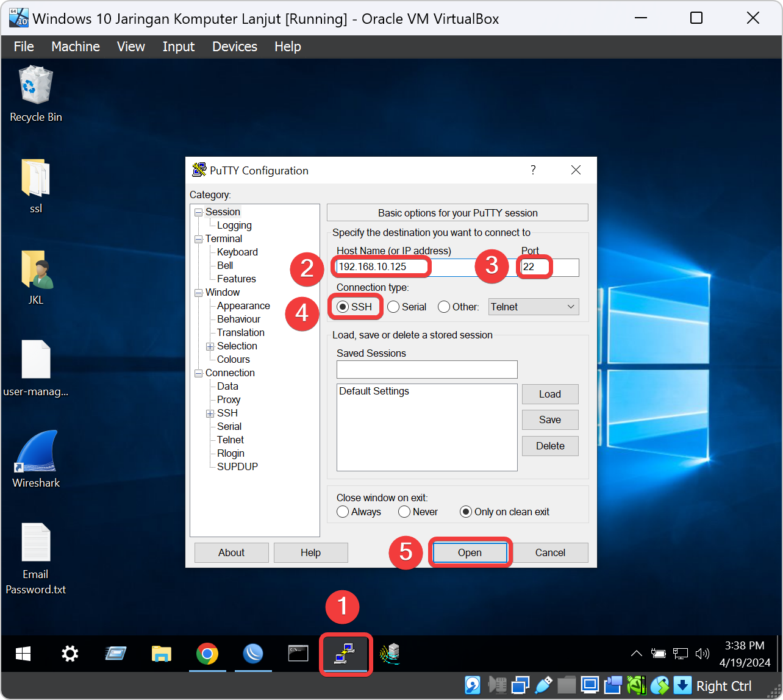Open the Settings gear in the taskbar

click(x=70, y=654)
